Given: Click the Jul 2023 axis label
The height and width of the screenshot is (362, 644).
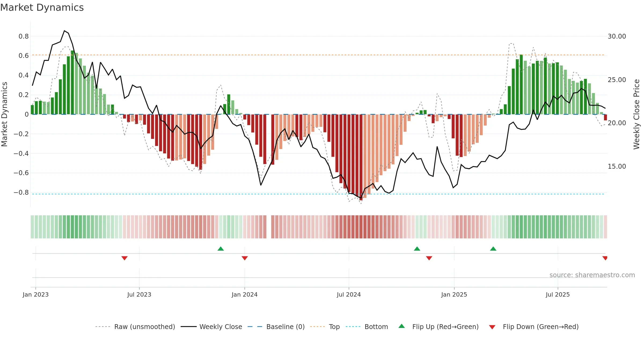Looking at the screenshot, I should (139, 294).
